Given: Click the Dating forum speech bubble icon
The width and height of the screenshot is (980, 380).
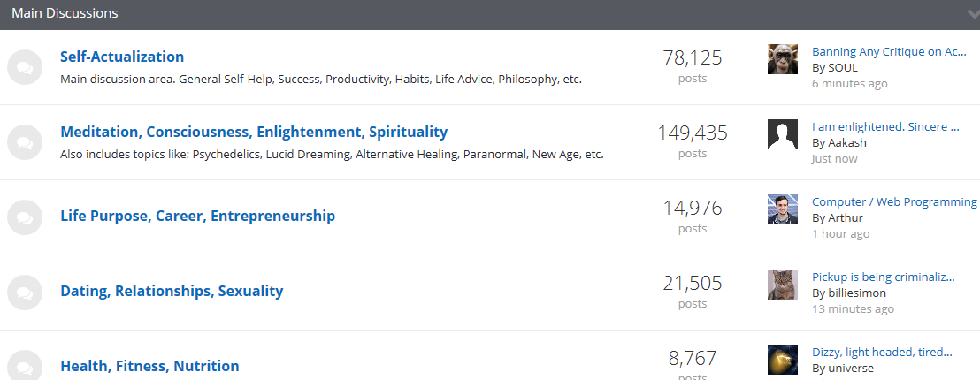Looking at the screenshot, I should [x=25, y=293].
